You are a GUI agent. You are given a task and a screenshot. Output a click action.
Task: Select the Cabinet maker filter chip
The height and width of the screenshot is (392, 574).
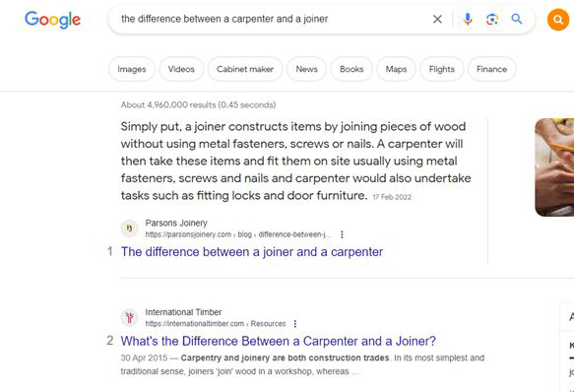pyautogui.click(x=245, y=69)
